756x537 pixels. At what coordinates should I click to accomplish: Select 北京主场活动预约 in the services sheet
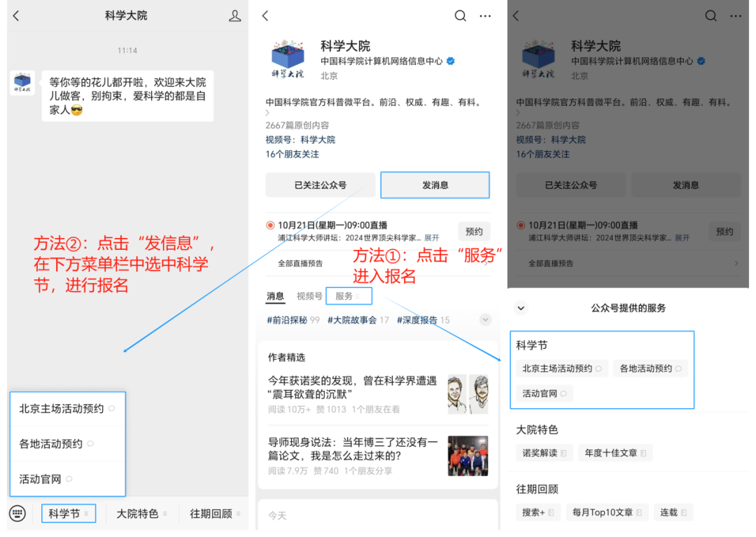[x=561, y=368]
